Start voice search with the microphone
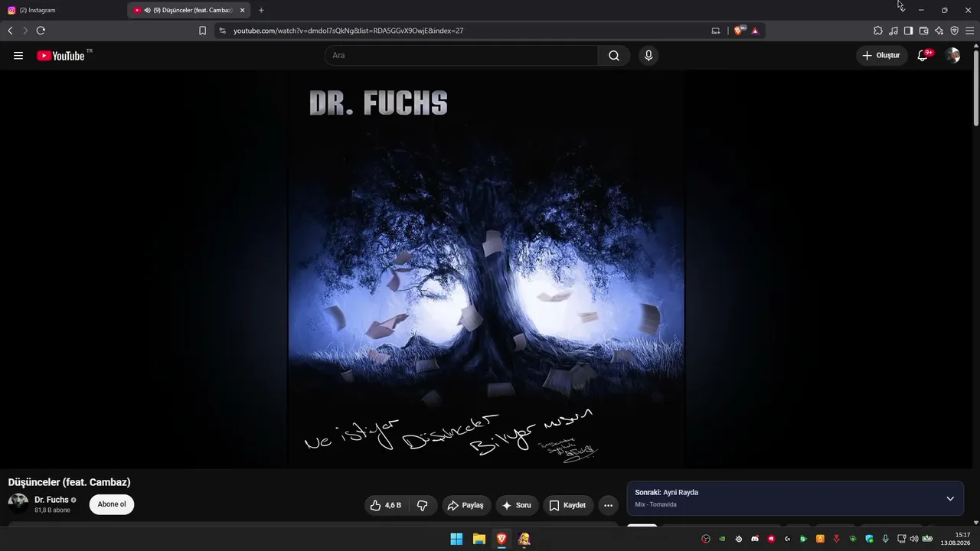This screenshot has width=980, height=551. [x=648, y=56]
